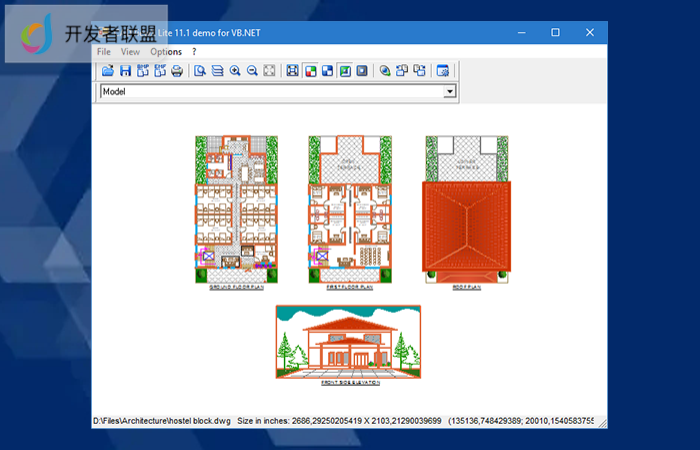Click the BMP export toolbar icon
The height and width of the screenshot is (450, 700).
coord(143,71)
